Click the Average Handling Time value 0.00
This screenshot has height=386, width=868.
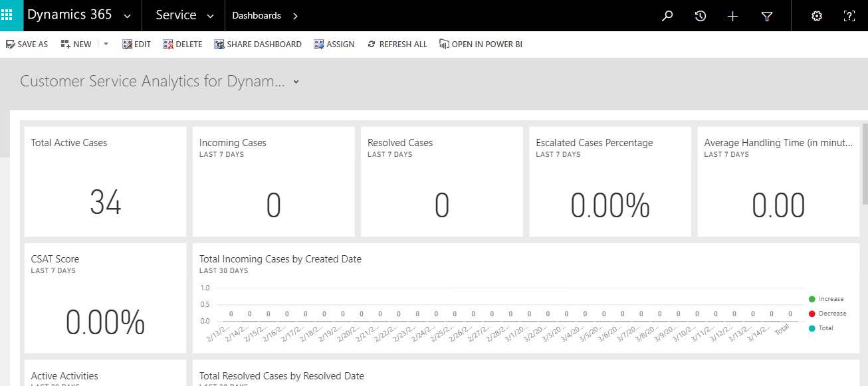tap(778, 206)
